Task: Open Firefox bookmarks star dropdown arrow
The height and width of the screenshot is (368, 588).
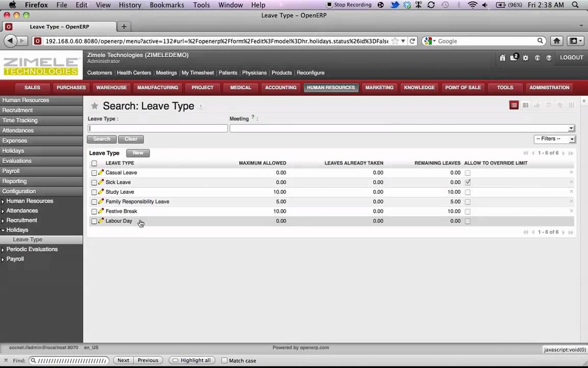Action: click(x=403, y=41)
